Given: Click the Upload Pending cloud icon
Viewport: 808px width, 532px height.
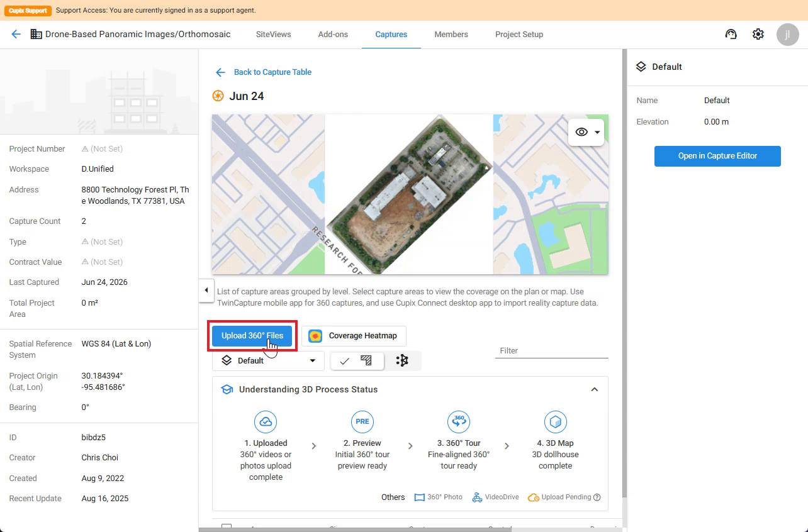Looking at the screenshot, I should (534, 497).
